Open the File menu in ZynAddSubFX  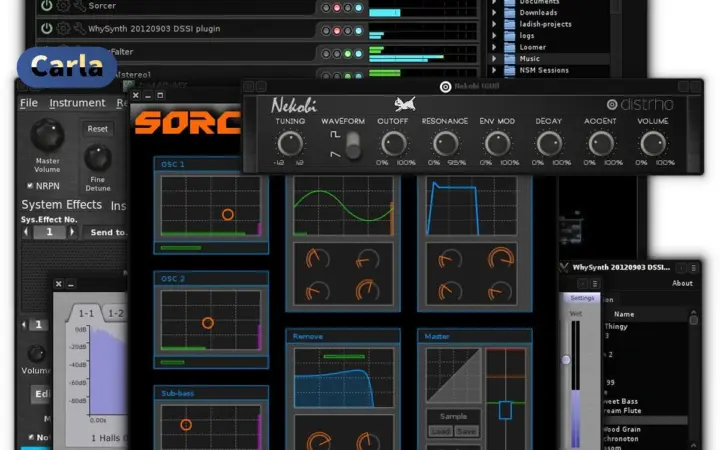coord(28,103)
